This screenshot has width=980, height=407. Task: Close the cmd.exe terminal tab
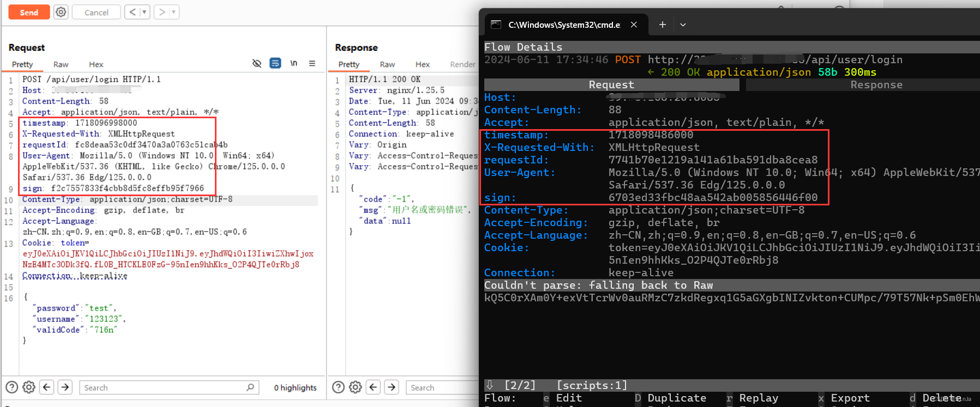pos(634,25)
